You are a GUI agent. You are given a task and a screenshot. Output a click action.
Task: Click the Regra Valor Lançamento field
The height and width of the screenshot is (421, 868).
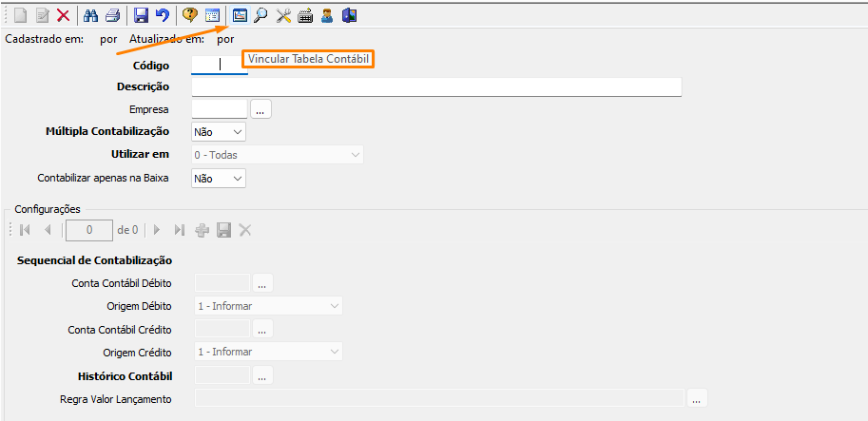[439, 398]
